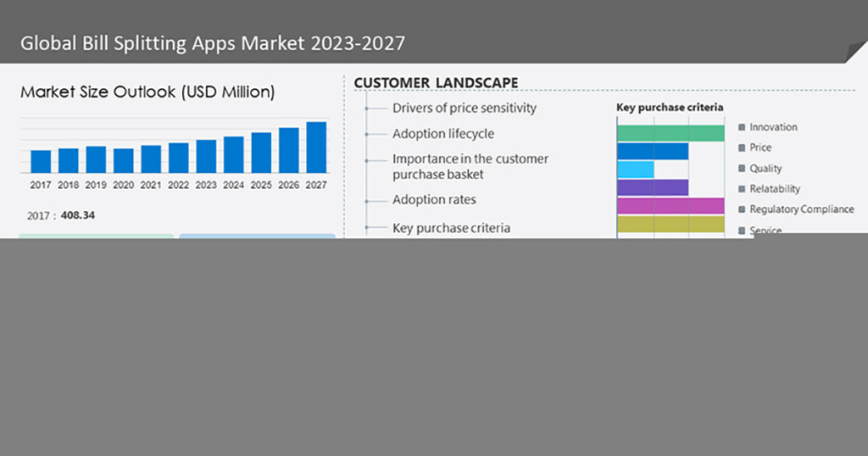Open Drivers of price sensitivity item
Image resolution: width=868 pixels, height=456 pixels.
[x=464, y=108]
